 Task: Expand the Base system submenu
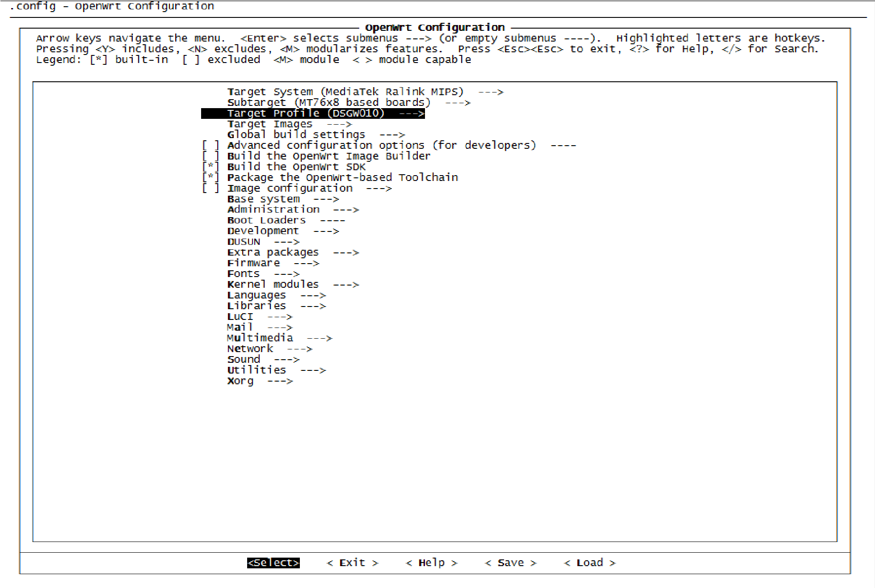click(x=283, y=199)
